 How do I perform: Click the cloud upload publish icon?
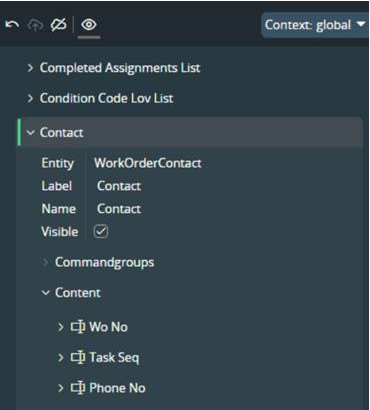(35, 25)
